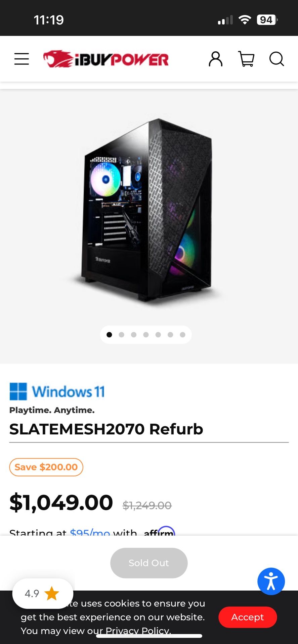Screen dimensions: 298x644
Task: View the shopping cart
Action: click(246, 59)
